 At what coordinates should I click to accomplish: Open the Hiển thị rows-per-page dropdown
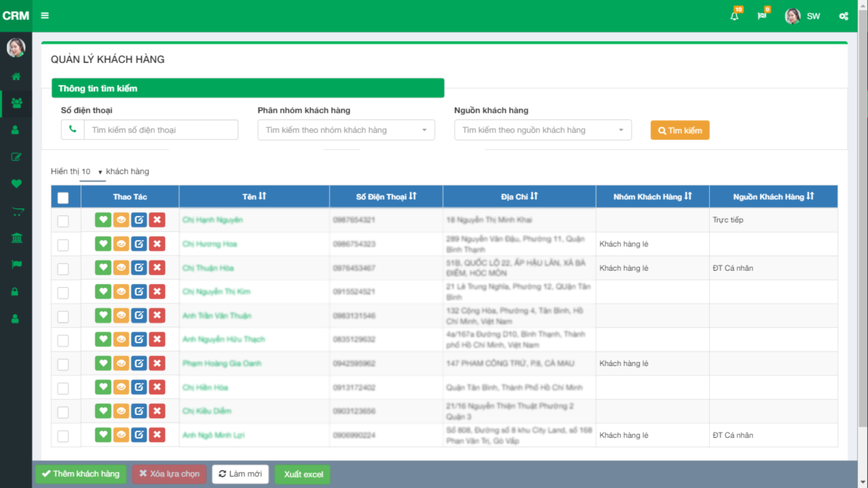(x=93, y=172)
